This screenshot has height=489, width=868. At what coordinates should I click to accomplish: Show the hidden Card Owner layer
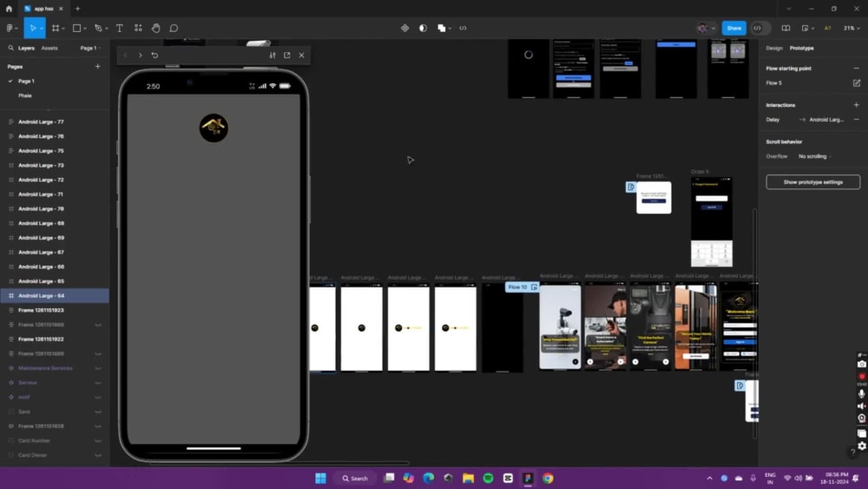pyautogui.click(x=98, y=455)
